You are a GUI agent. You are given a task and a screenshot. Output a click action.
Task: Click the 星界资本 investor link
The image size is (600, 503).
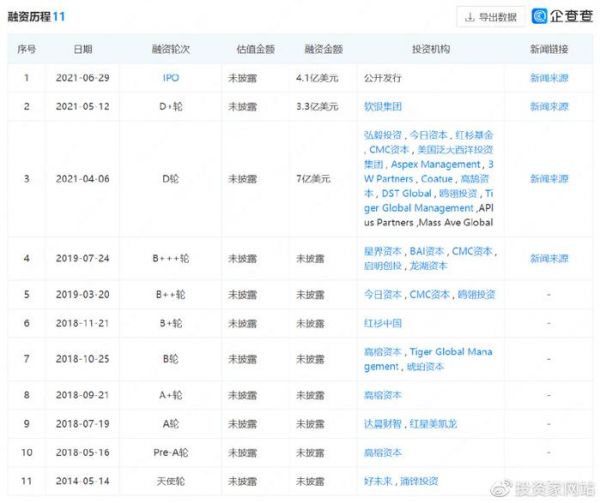[x=383, y=251]
